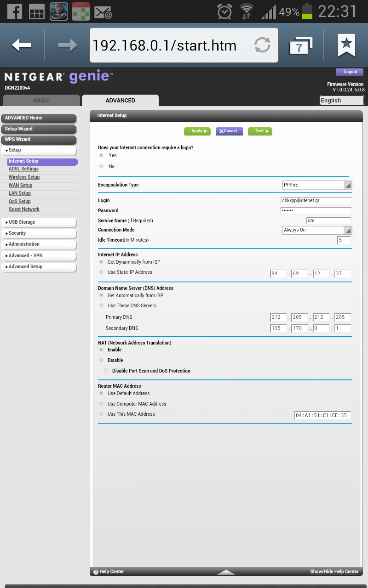368x588 pixels.
Task: Click the Service Name field with ote
Action: click(x=328, y=221)
